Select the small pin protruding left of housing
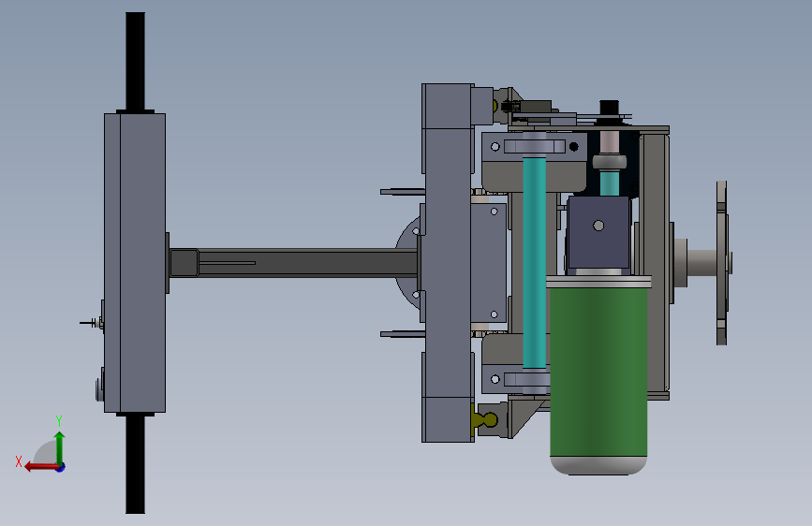 (x=91, y=323)
